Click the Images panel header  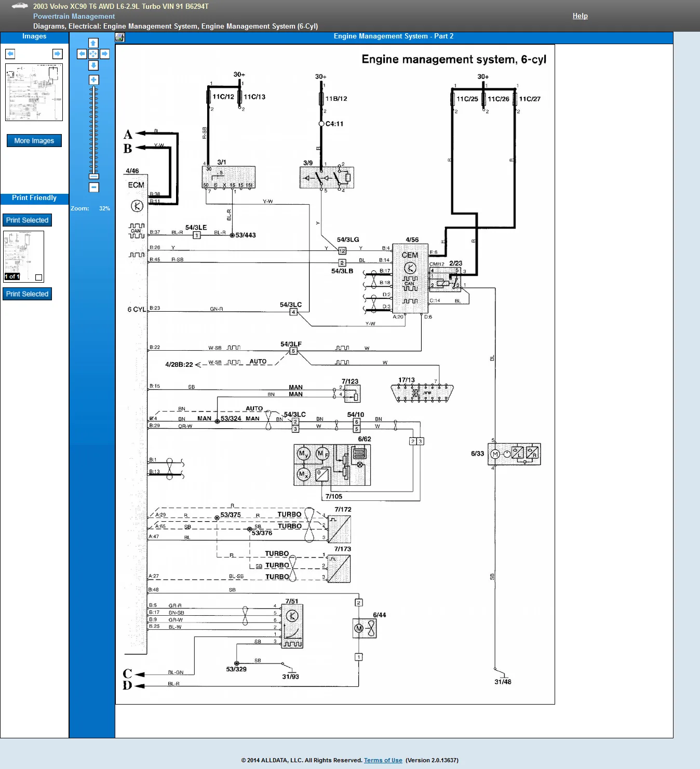34,37
